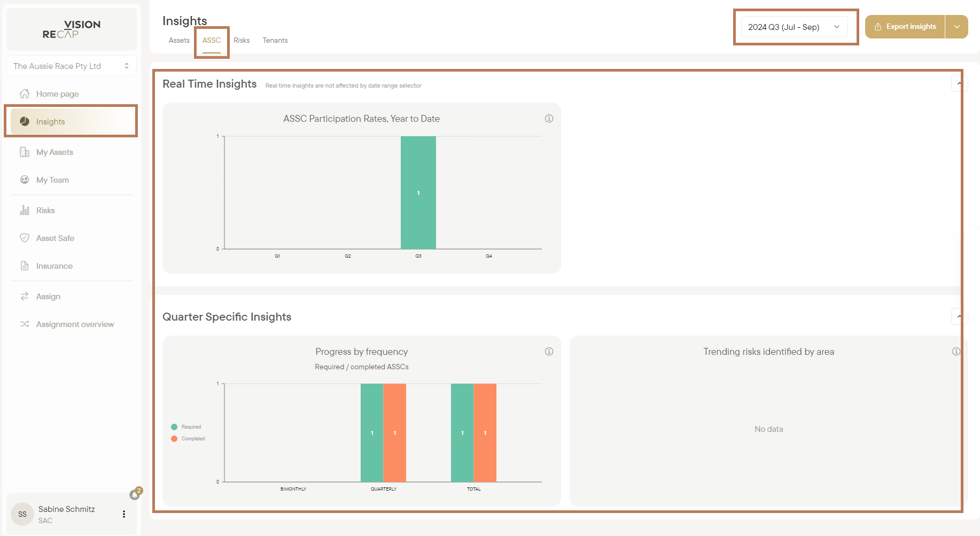Toggle the Completed legend series

(x=188, y=439)
